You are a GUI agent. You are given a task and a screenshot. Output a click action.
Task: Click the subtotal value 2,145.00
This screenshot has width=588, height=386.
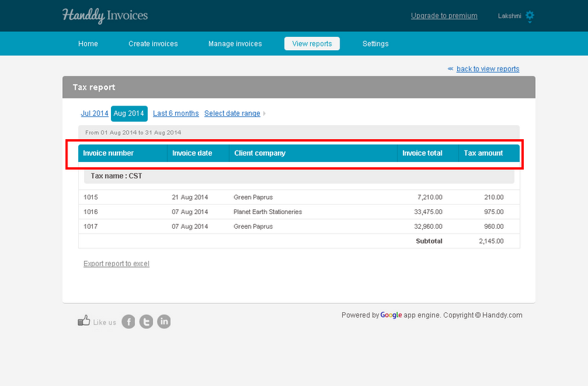tap(491, 241)
